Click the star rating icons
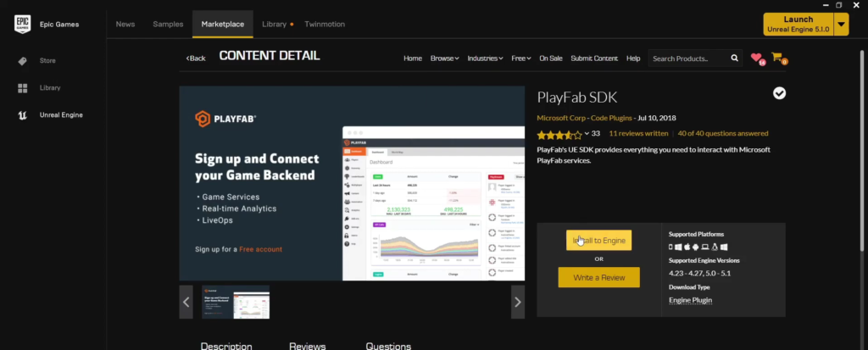This screenshot has height=350, width=868. tap(559, 135)
